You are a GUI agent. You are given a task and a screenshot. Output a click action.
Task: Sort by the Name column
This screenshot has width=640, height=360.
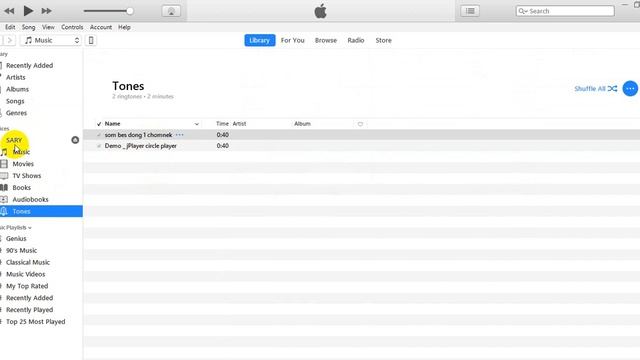pos(113,124)
